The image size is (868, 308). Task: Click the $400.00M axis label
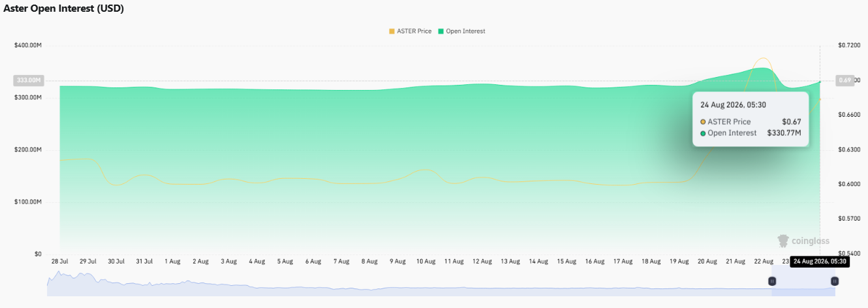click(x=27, y=45)
